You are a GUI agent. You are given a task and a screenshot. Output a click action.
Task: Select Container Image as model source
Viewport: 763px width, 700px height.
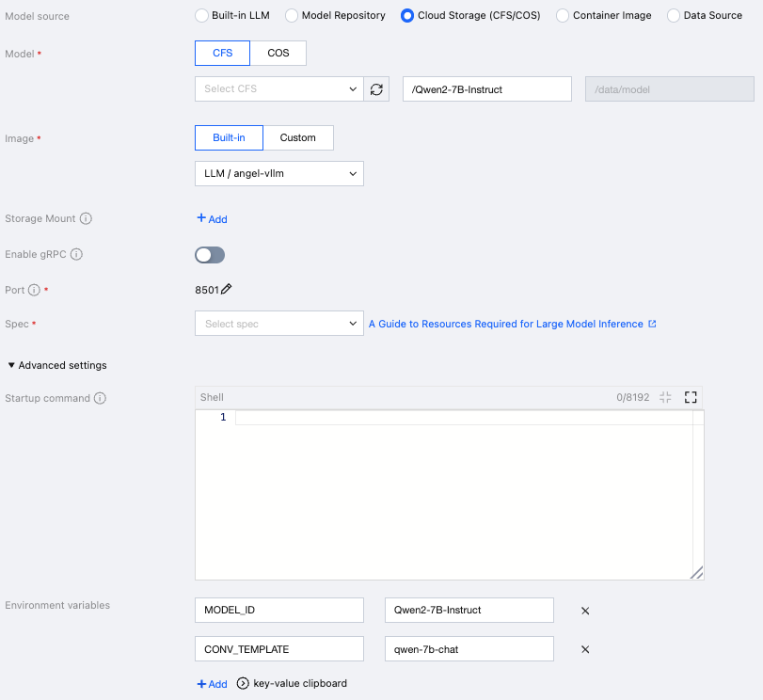(x=563, y=16)
